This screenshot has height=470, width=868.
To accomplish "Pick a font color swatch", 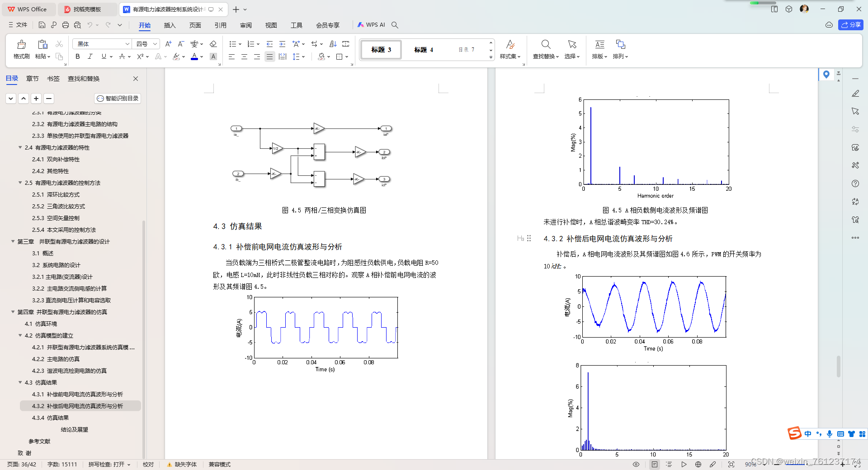I will [194, 59].
